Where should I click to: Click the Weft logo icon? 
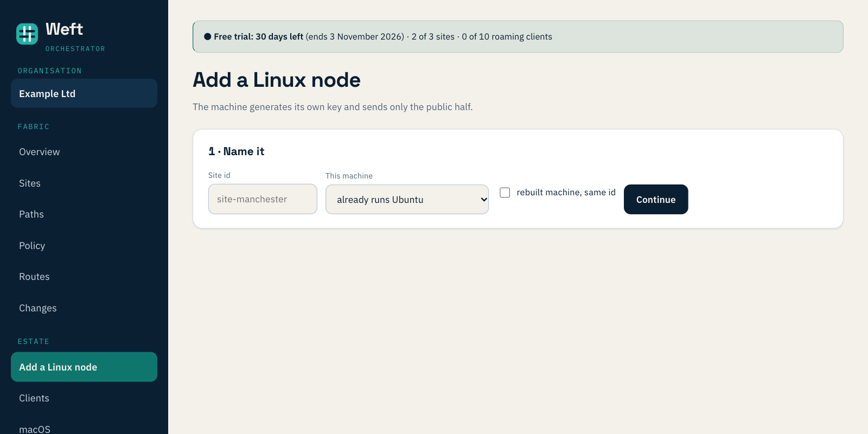coord(27,34)
